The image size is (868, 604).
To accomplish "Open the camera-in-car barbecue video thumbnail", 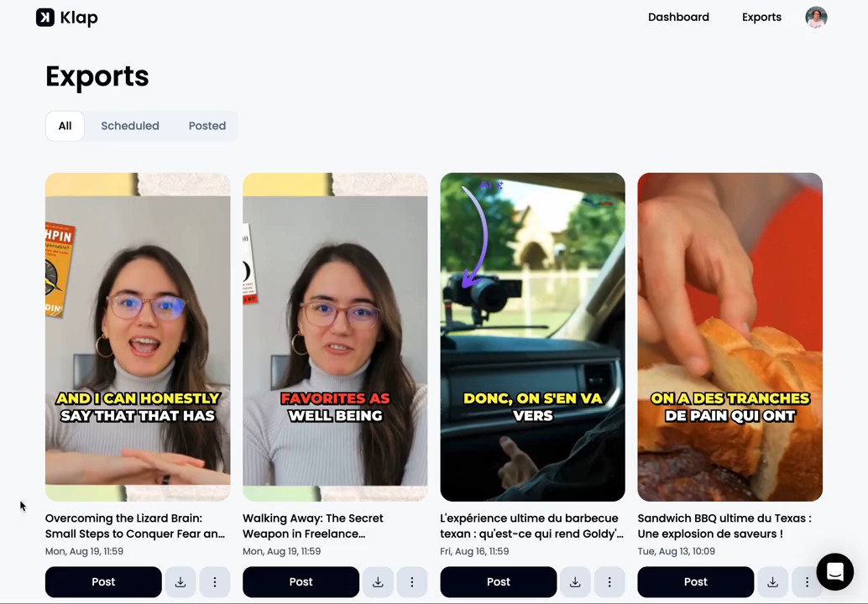I will coord(532,337).
